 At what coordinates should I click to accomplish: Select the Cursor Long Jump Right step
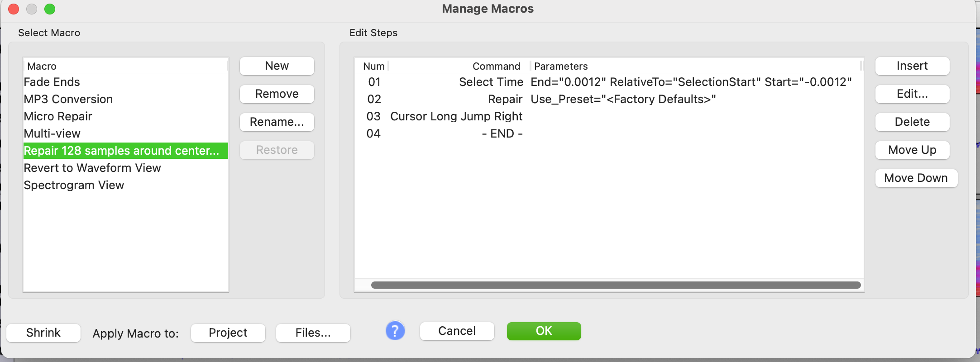pos(456,117)
